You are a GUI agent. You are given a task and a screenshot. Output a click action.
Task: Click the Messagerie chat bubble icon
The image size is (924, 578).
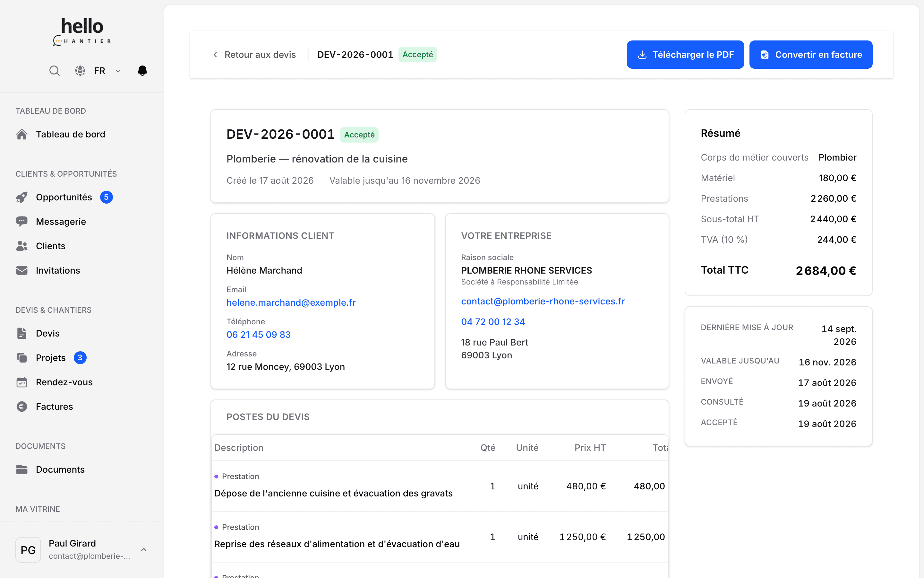pos(22,222)
